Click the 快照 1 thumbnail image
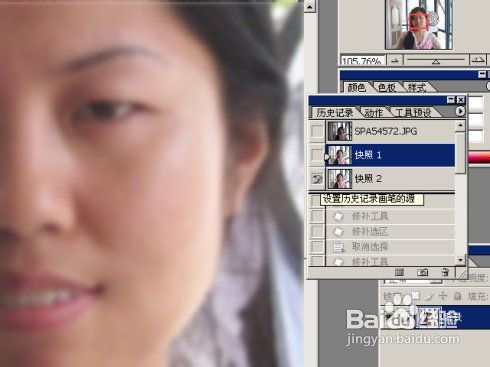This screenshot has height=367, width=490. [340, 155]
